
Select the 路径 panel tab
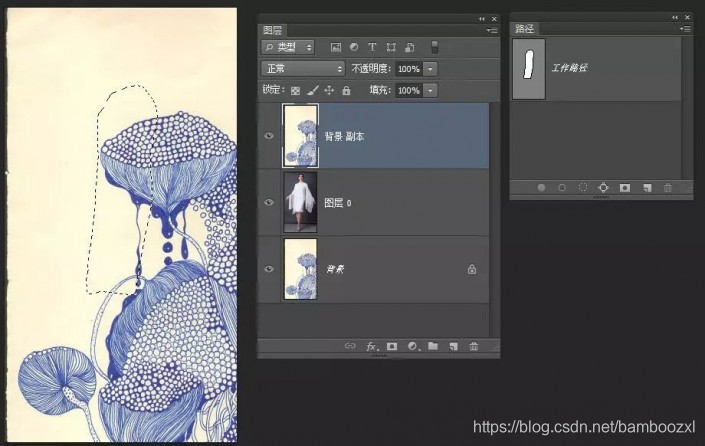[x=524, y=29]
